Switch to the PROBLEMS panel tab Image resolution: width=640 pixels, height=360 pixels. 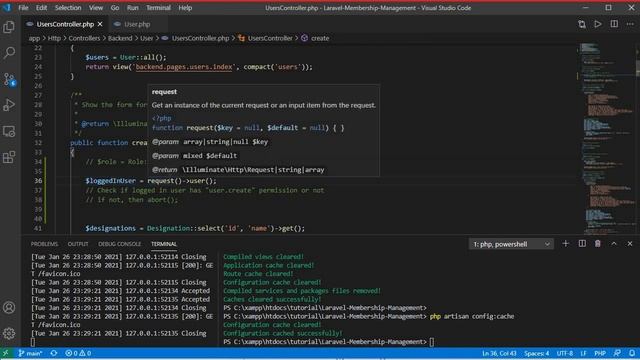coord(44,244)
